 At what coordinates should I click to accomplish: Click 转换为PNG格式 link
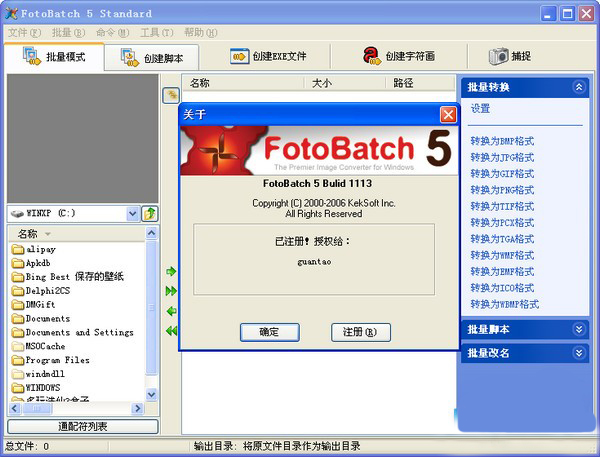click(x=502, y=190)
